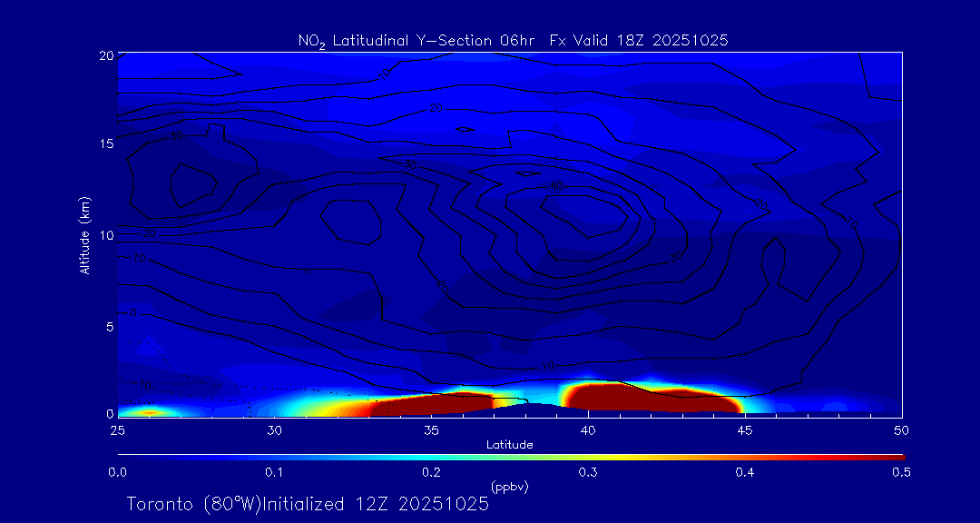Viewport: 980px width, 523px height.
Task: Click the altitude tick label '5'
Action: [110, 327]
